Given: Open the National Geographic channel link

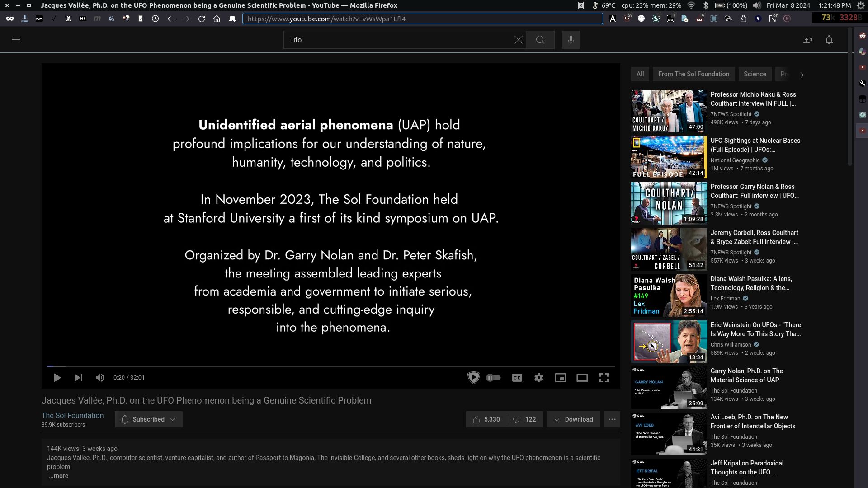Looking at the screenshot, I should point(735,160).
